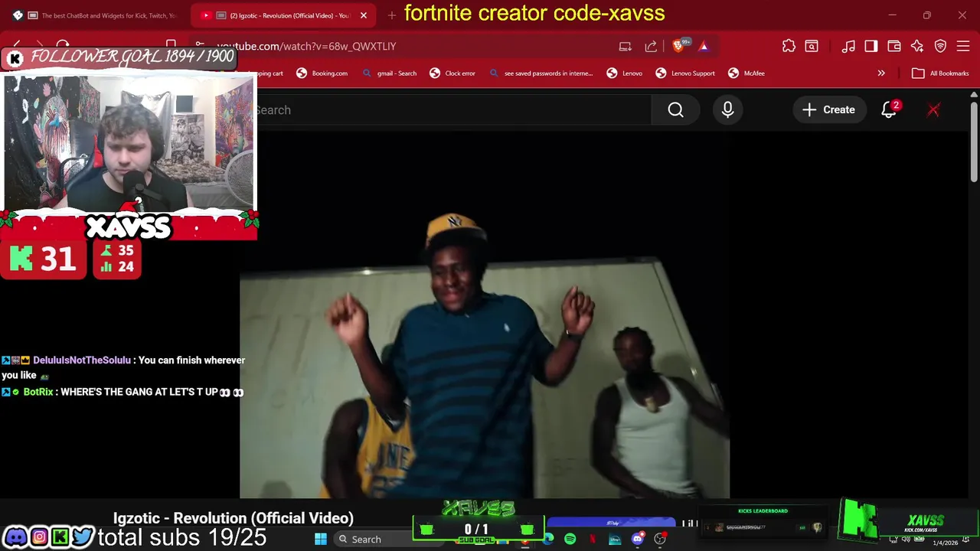The image size is (980, 551).
Task: Click the Instagram icon in the stream overlay
Action: click(39, 537)
